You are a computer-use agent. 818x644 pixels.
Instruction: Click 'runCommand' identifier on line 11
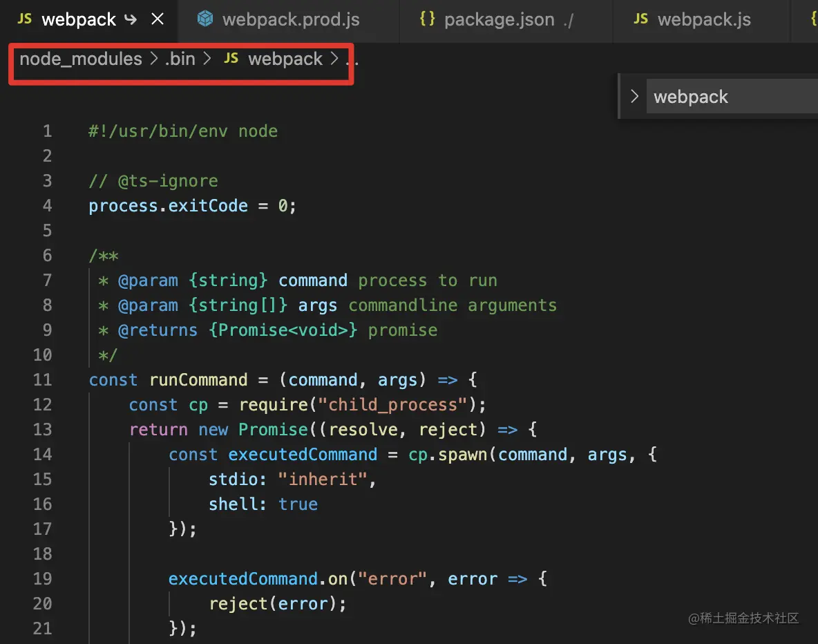coord(198,380)
